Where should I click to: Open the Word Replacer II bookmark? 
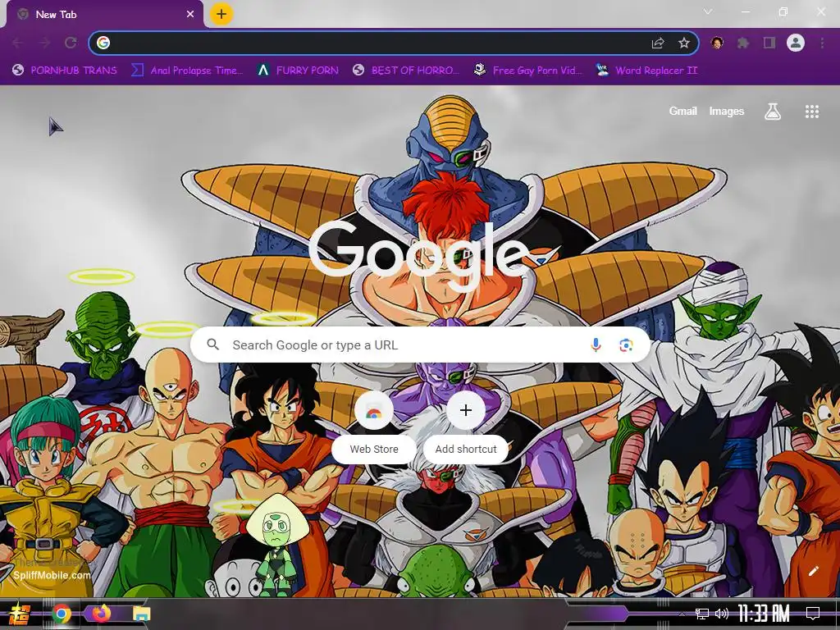click(x=646, y=71)
